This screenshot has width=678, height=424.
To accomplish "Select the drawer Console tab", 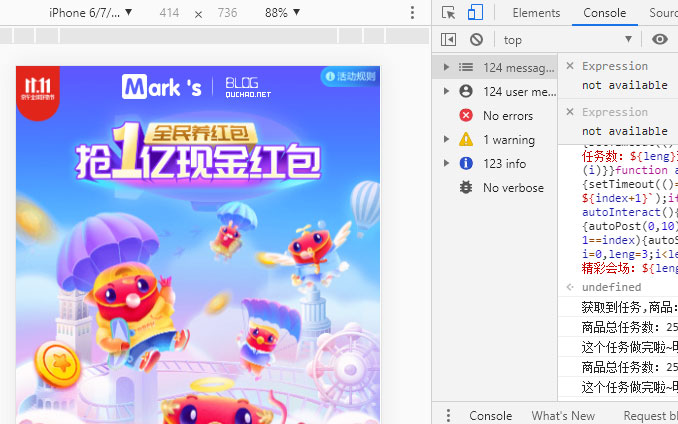I will coord(491,416).
